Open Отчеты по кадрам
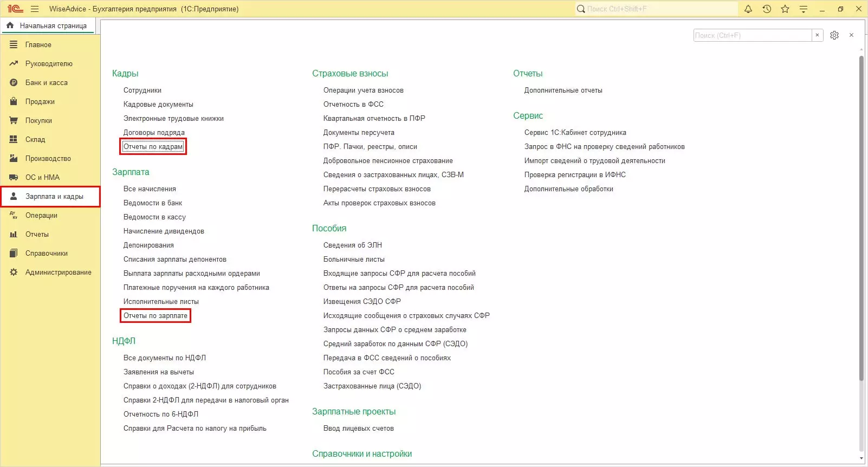Screen dimensions: 868x467 153,146
